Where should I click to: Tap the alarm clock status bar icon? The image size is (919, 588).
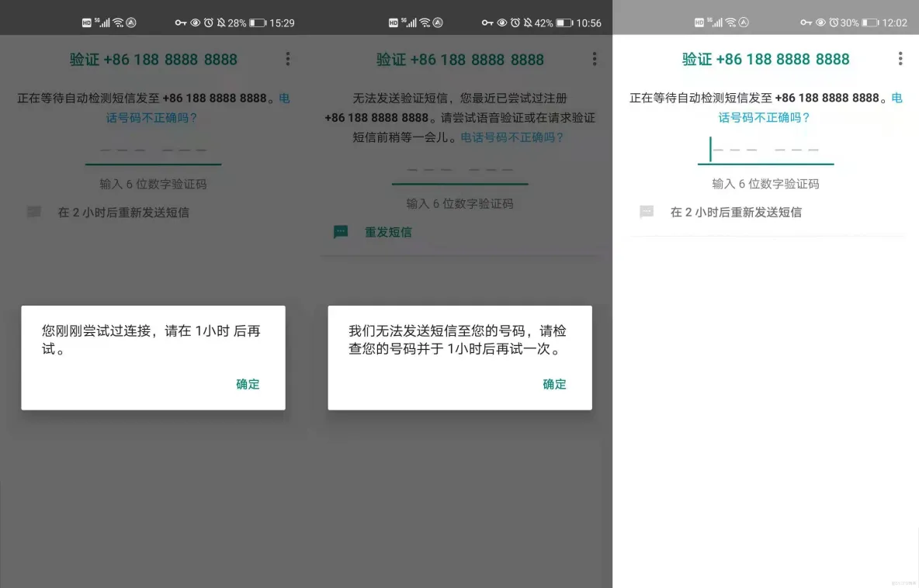click(207, 22)
